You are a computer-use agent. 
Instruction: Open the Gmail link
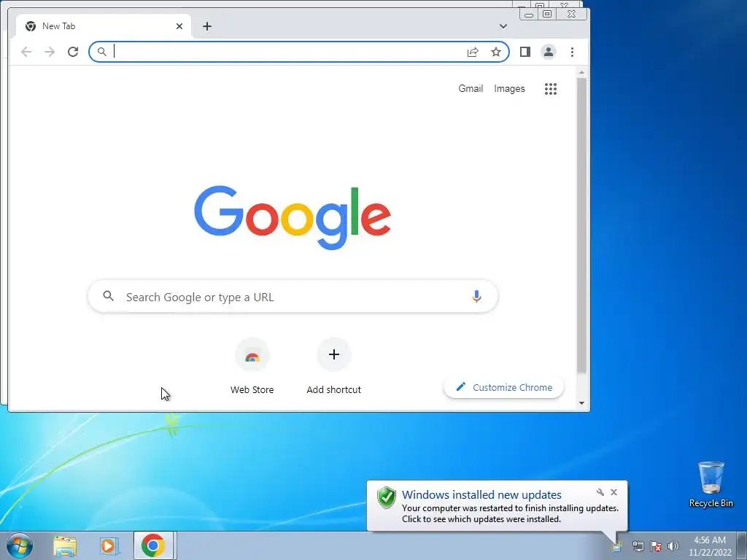click(x=471, y=88)
